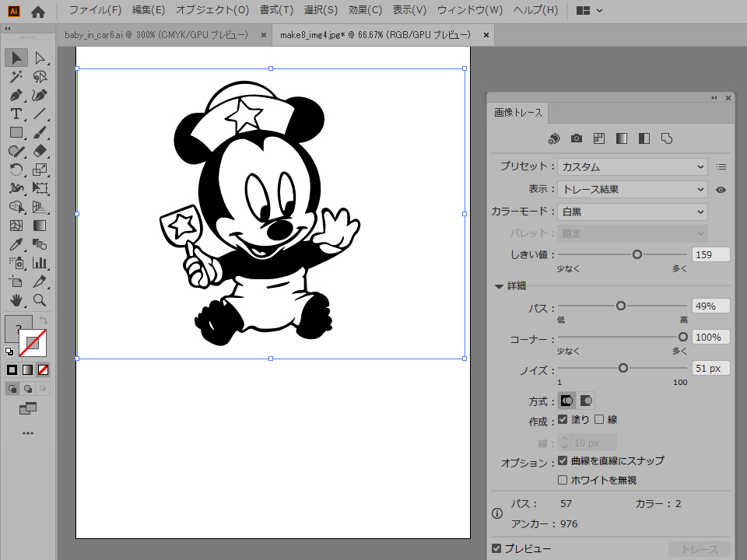
Task: Click the しきい値 threshold slider handle
Action: tap(637, 254)
